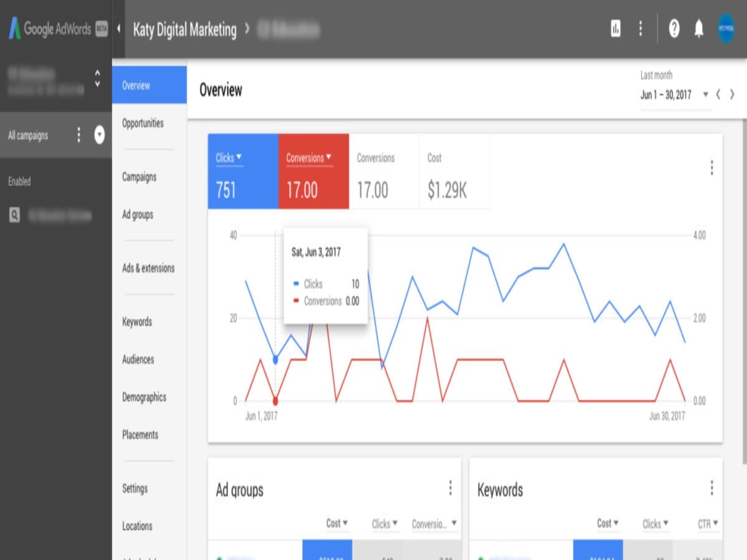Image resolution: width=747 pixels, height=560 pixels.
Task: Go to Opportunities
Action: point(143,123)
